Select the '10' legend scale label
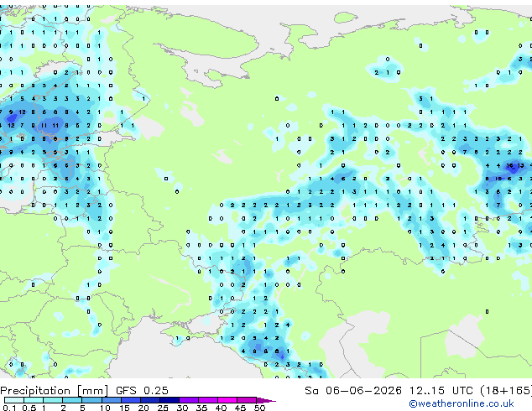Viewport: 532px width, 411px height. (105, 408)
